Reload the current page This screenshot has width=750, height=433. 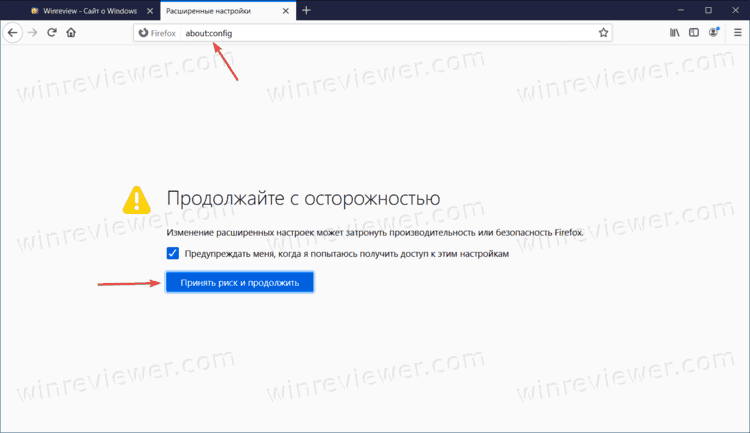52,33
